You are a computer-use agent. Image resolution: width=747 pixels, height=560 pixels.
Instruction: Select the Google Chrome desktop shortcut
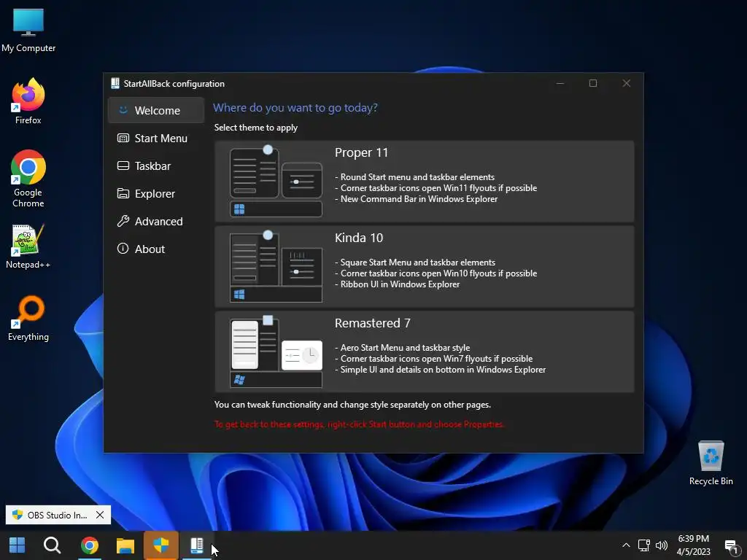pos(28,179)
